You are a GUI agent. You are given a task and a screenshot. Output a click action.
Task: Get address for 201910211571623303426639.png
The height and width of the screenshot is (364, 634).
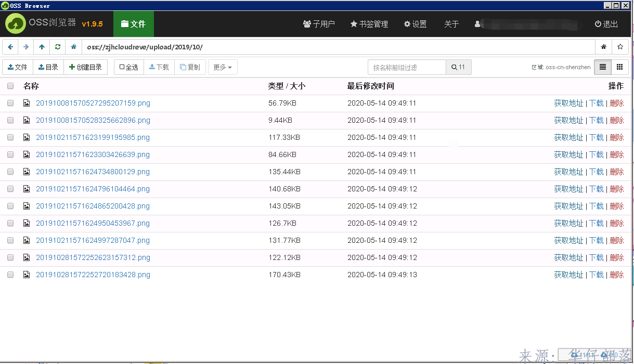point(568,154)
